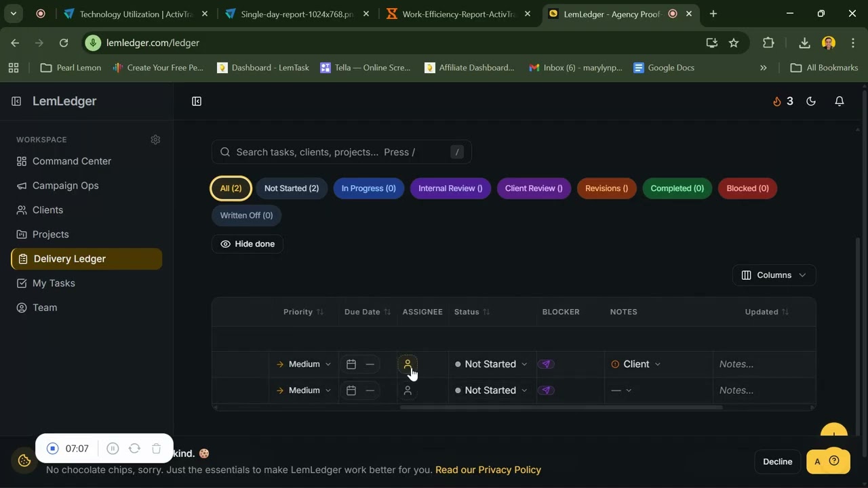Switch to Work-Efficiency-Report tab
Image resolution: width=868 pixels, height=488 pixels.
pyautogui.click(x=459, y=14)
